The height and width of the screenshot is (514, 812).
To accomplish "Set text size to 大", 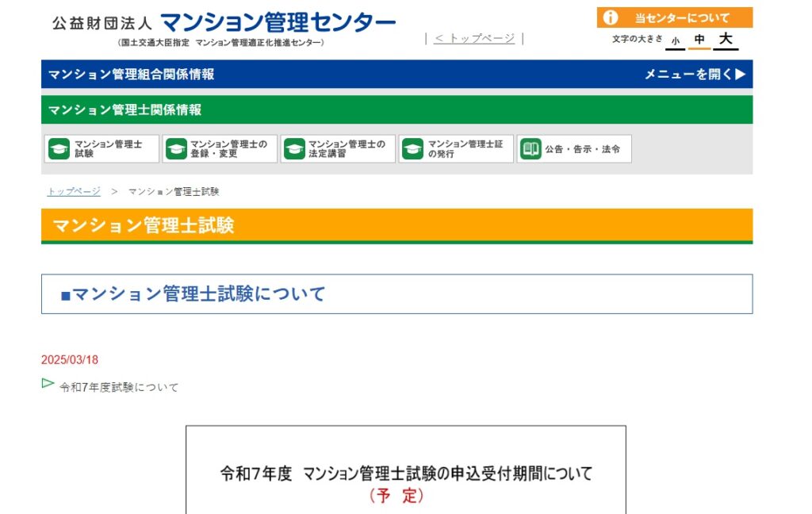I will pyautogui.click(x=726, y=40).
